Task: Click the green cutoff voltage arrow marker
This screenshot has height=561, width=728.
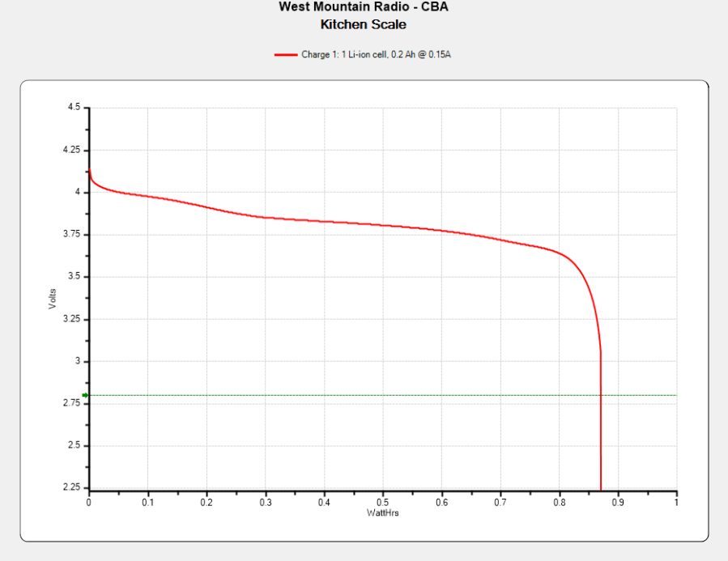Action: (85, 395)
